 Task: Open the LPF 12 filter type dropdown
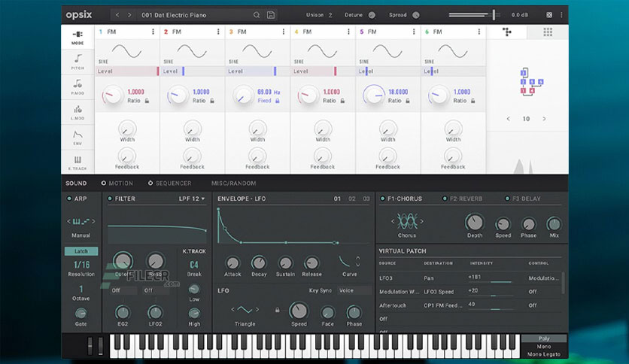(x=192, y=199)
